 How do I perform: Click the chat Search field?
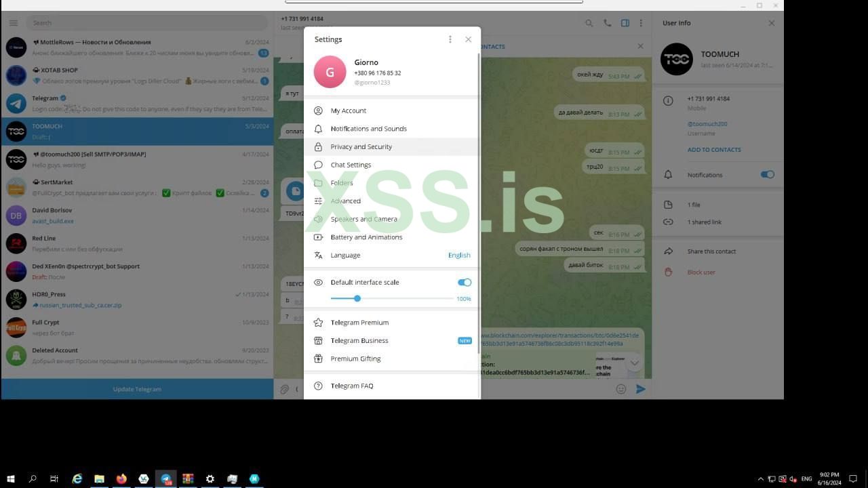pyautogui.click(x=146, y=23)
